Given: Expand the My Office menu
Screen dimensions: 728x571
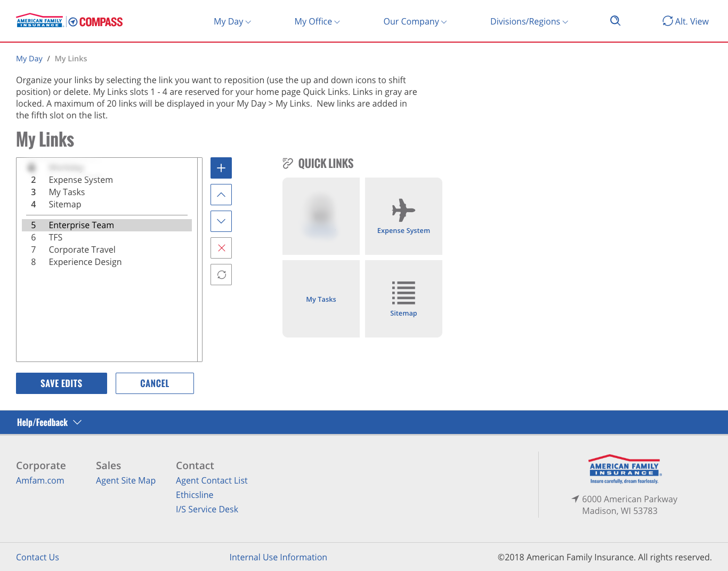Looking at the screenshot, I should pos(317,21).
